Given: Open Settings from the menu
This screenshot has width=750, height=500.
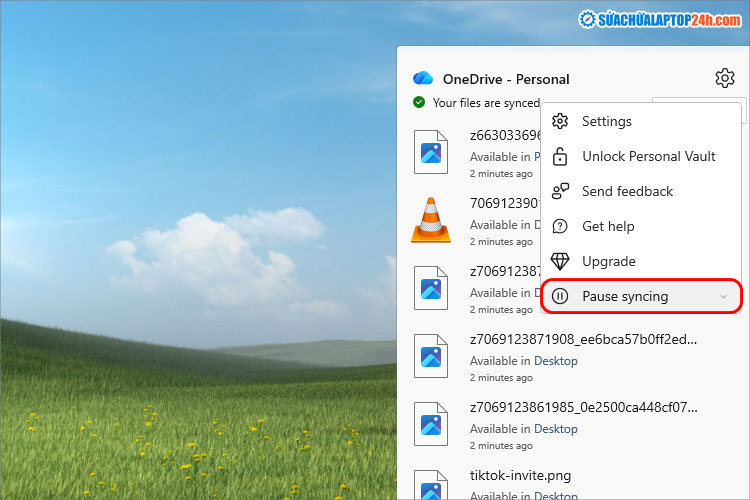Looking at the screenshot, I should (606, 121).
